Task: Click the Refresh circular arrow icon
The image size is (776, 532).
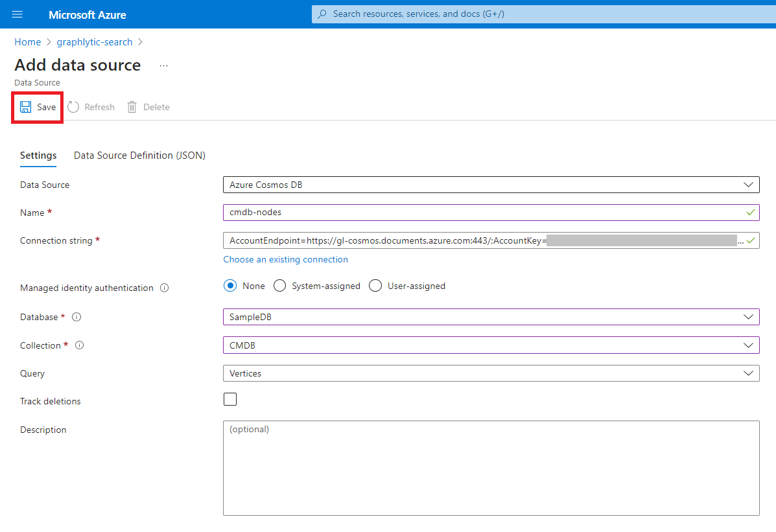Action: (73, 107)
